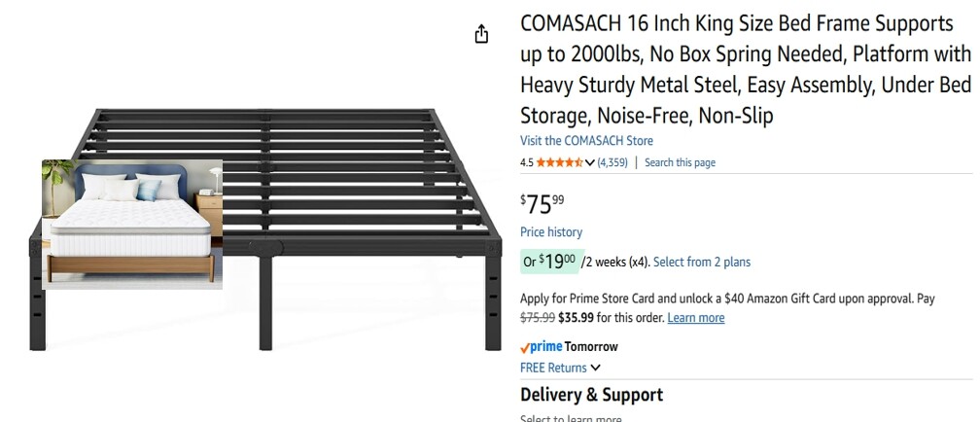Image resolution: width=980 pixels, height=422 pixels.
Task: Open the Delivery & Support section heading
Action: (591, 395)
